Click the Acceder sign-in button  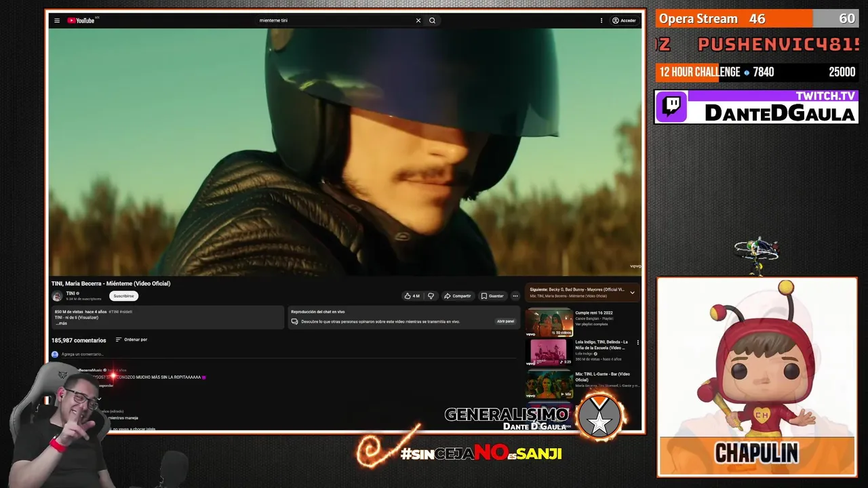click(x=624, y=20)
